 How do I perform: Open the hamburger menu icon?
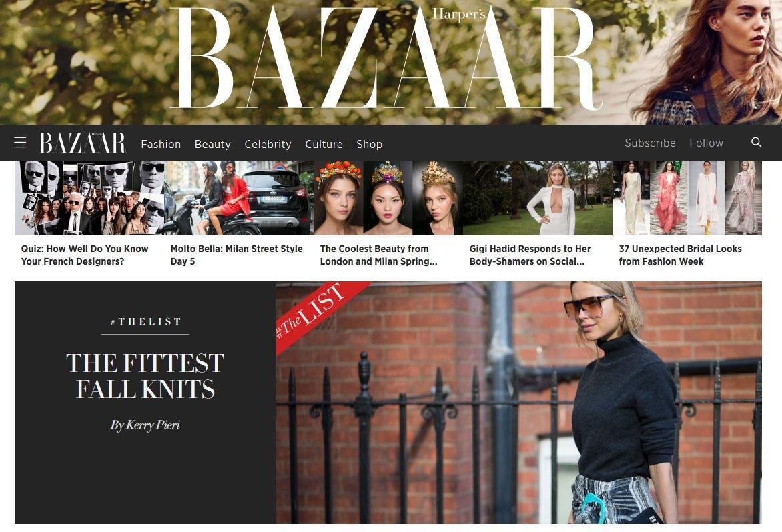(20, 143)
